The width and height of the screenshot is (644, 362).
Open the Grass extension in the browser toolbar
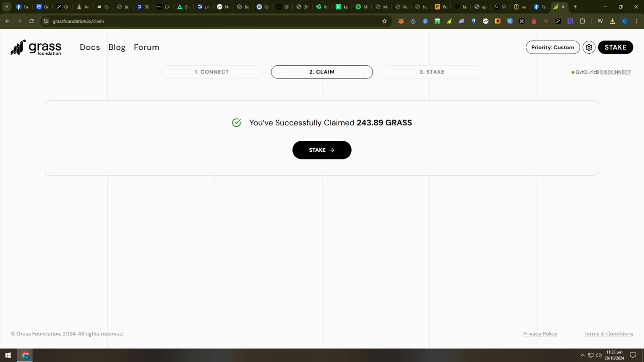[x=449, y=21]
